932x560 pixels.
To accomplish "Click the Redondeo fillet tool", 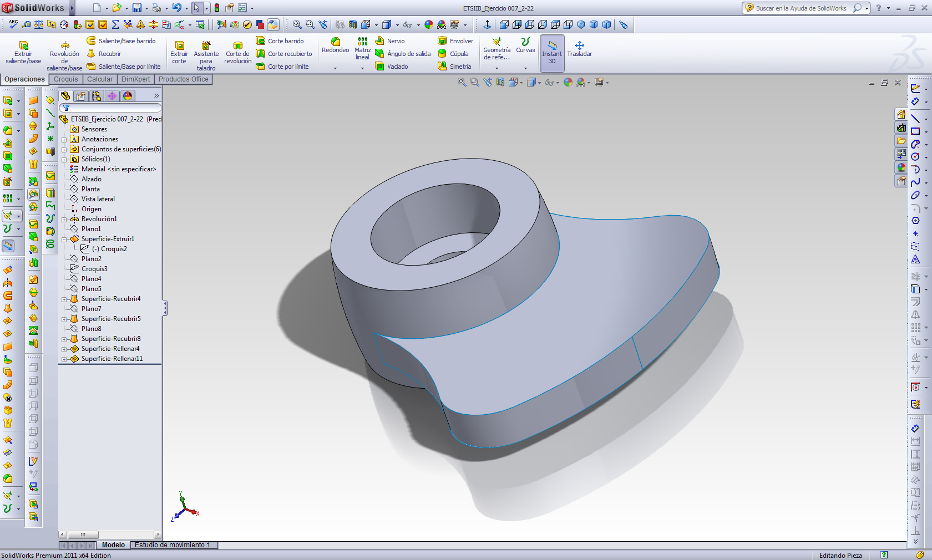I will tap(335, 45).
